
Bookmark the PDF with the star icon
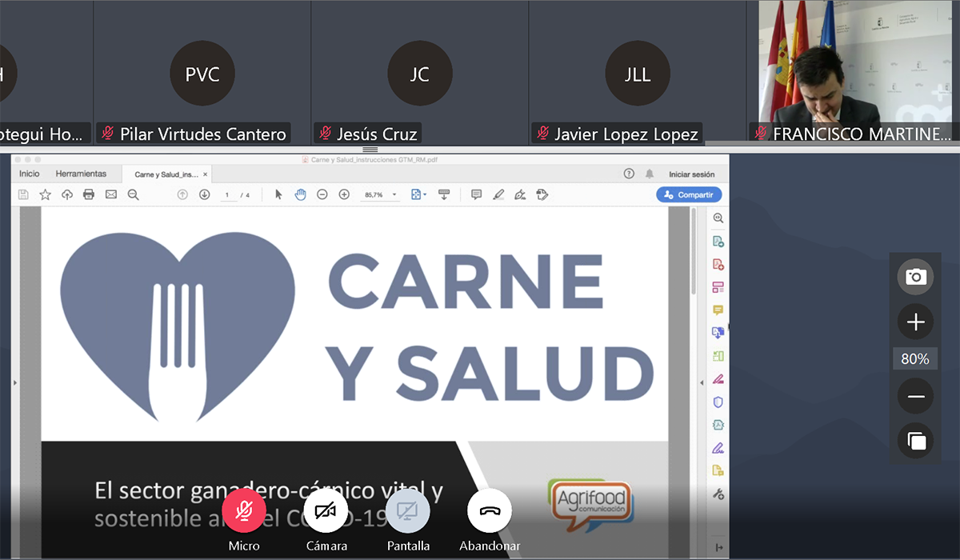pyautogui.click(x=45, y=194)
